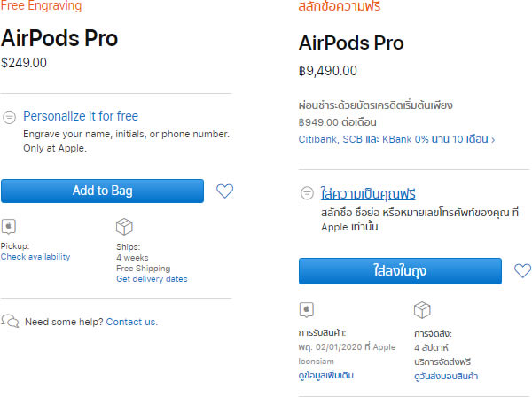532x397 pixels.
Task: Click the AirPods Pro heading above $249.00
Action: tap(59, 38)
